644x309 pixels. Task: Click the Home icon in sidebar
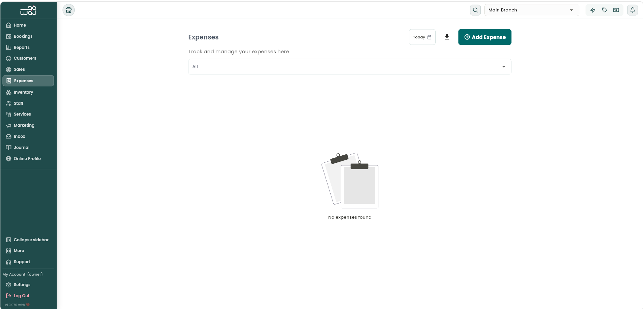pos(9,25)
